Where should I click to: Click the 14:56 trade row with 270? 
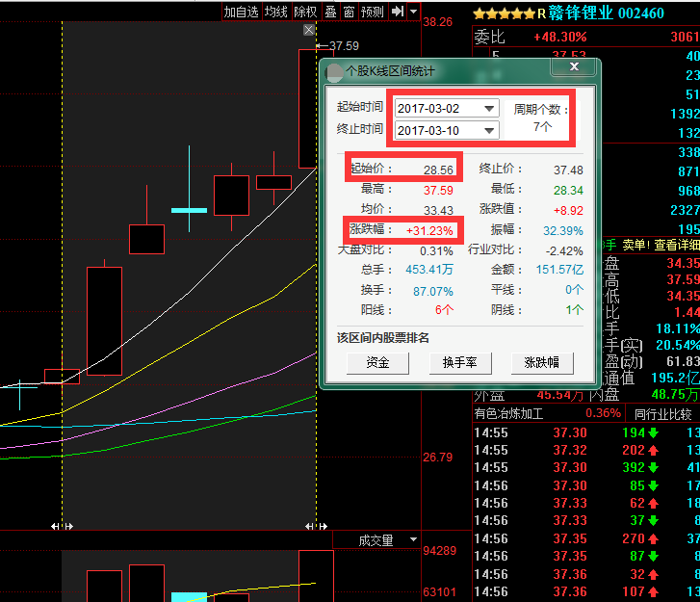pos(586,538)
